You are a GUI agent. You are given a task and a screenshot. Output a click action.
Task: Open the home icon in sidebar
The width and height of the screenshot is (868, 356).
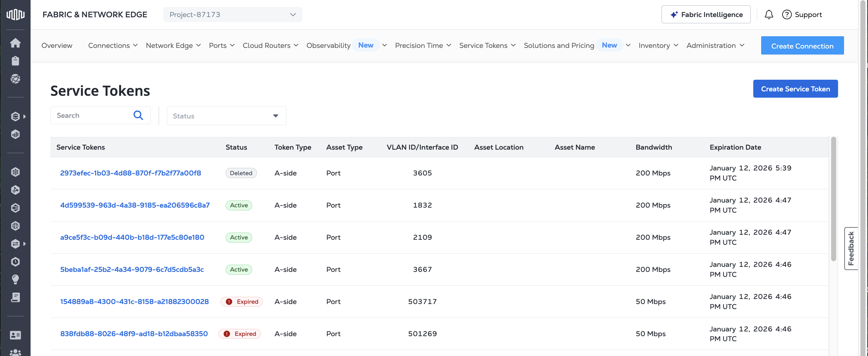15,43
